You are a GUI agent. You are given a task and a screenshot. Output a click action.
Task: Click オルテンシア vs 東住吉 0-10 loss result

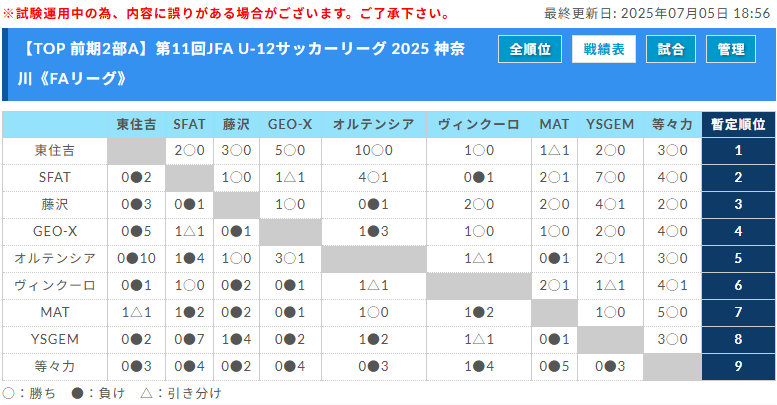point(135,259)
